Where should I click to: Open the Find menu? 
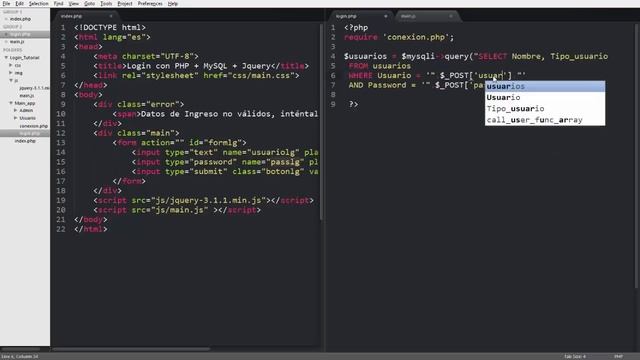[x=58, y=3]
